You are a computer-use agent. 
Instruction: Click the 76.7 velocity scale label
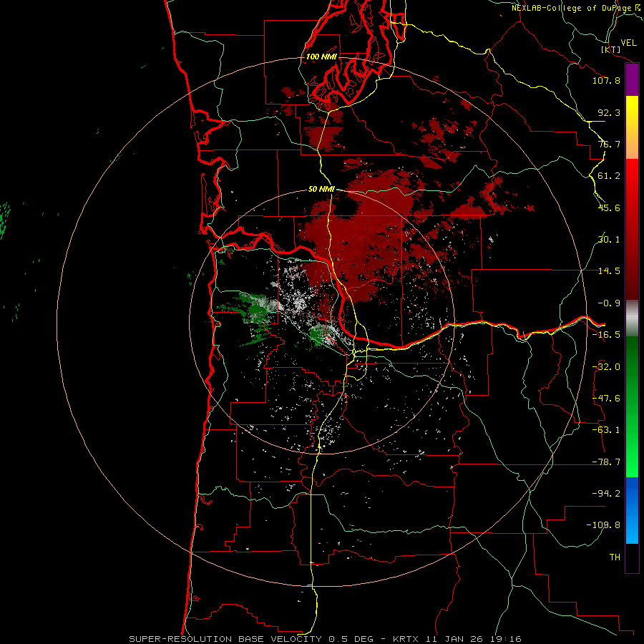(609, 144)
